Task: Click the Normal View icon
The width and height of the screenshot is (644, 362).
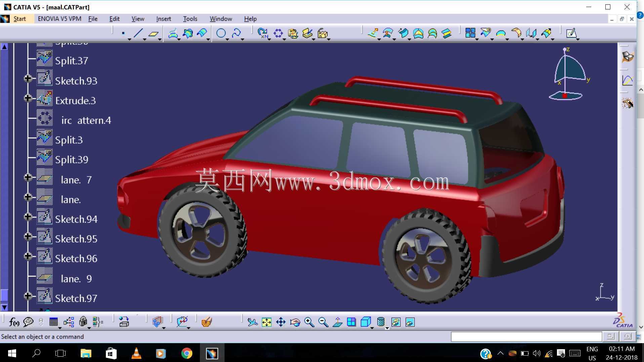Action: [x=337, y=322]
